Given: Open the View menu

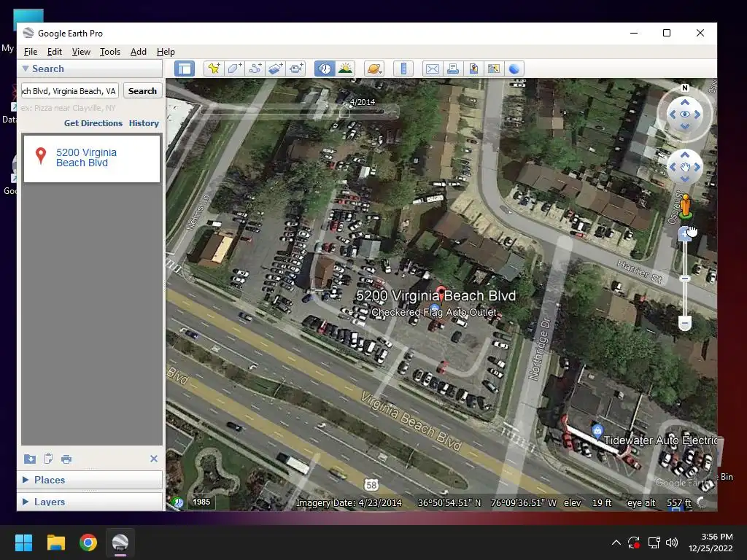Looking at the screenshot, I should (81, 52).
